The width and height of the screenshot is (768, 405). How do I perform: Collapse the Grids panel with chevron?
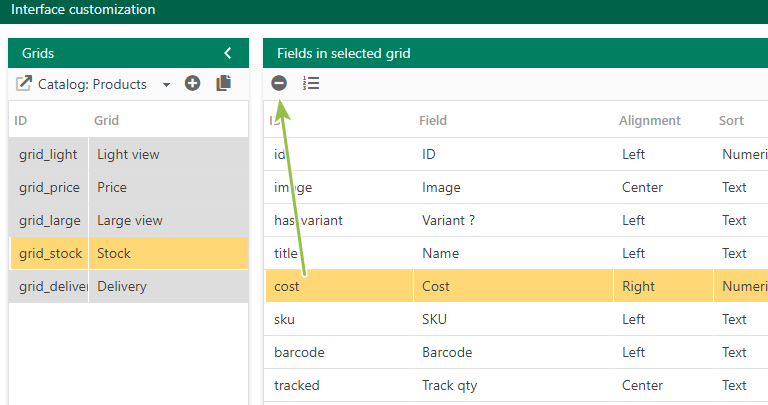tap(228, 53)
